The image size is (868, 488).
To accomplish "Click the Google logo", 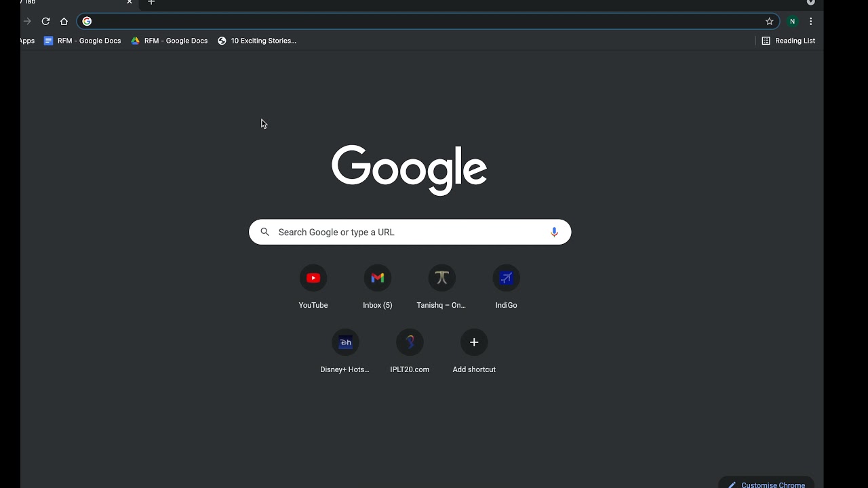I will point(409,169).
